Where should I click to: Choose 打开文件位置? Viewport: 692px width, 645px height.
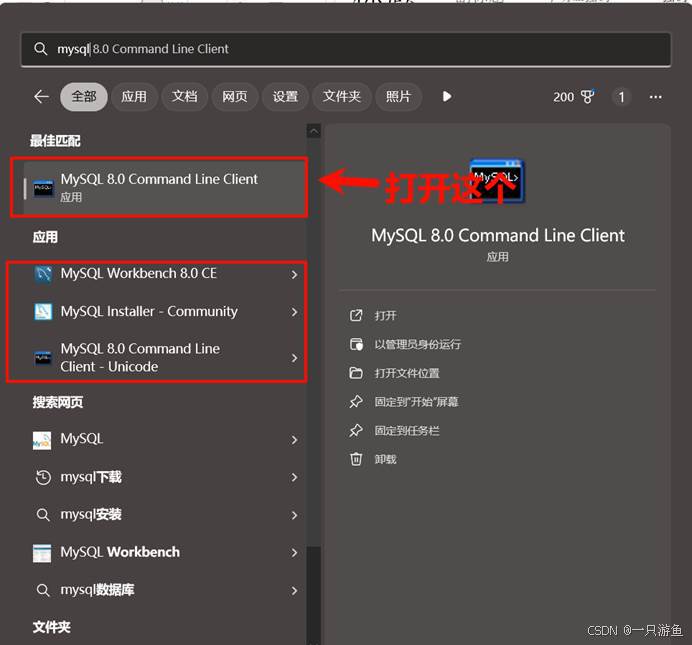coord(407,373)
